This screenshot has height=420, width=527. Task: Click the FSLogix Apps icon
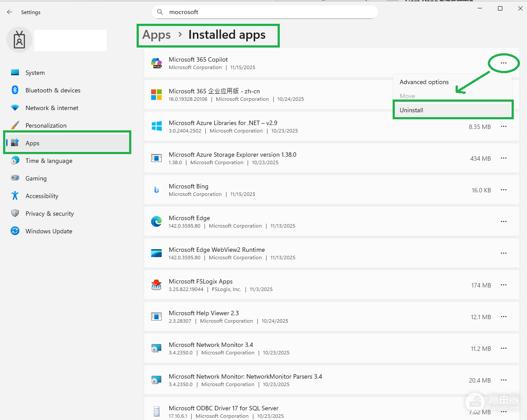156,285
